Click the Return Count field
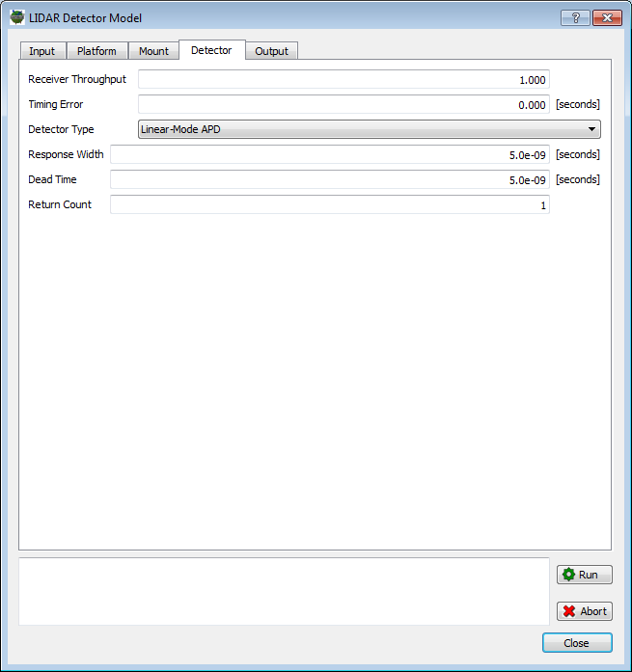Viewport: 632px width, 672px height. pos(329,204)
